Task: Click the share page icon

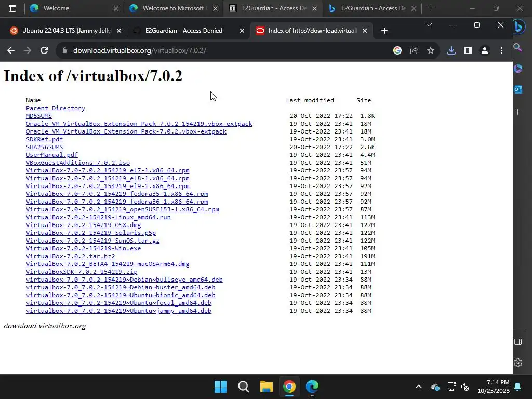Action: pyautogui.click(x=414, y=50)
